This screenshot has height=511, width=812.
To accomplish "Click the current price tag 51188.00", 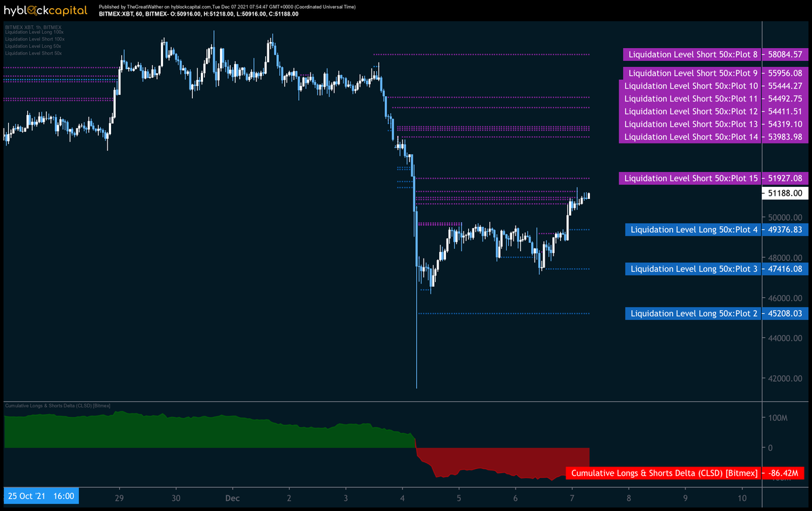I will tap(784, 193).
